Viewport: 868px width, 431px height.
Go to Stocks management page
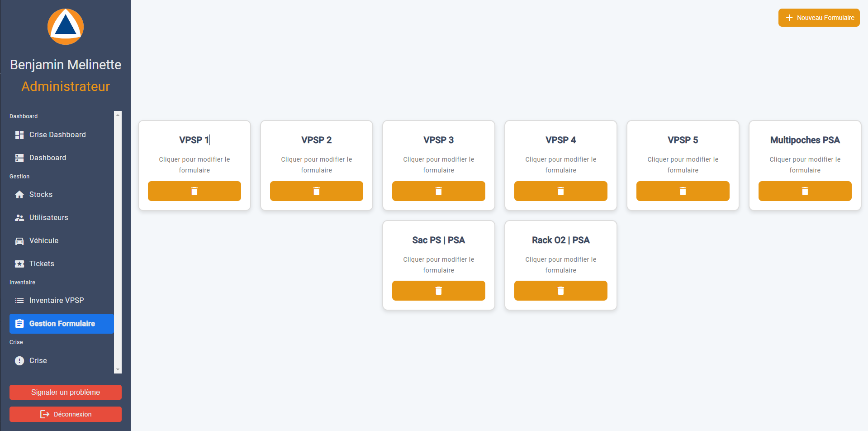(41, 195)
